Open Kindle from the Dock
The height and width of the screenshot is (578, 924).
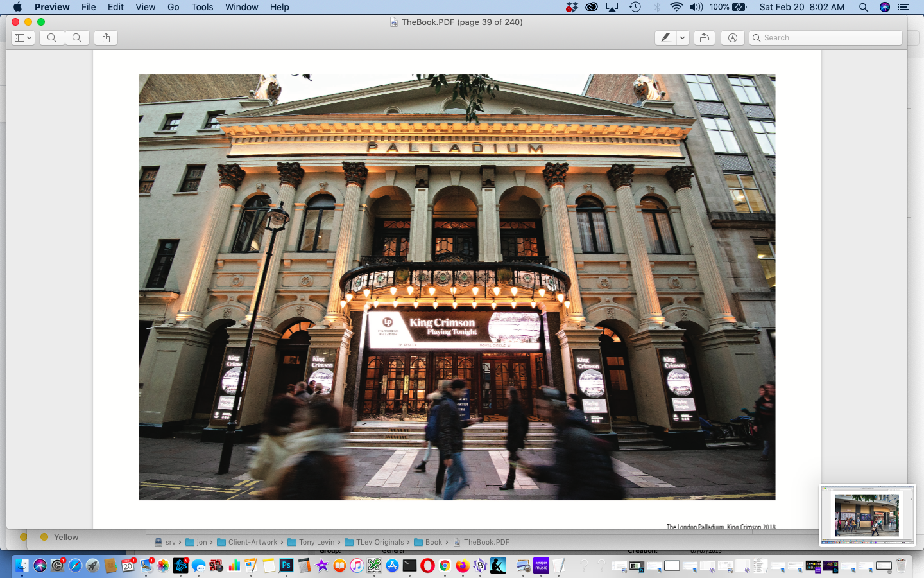pyautogui.click(x=498, y=565)
